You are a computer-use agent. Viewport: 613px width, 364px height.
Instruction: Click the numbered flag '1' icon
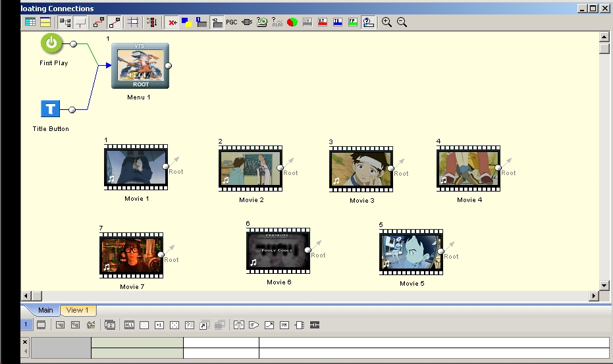pos(201,22)
